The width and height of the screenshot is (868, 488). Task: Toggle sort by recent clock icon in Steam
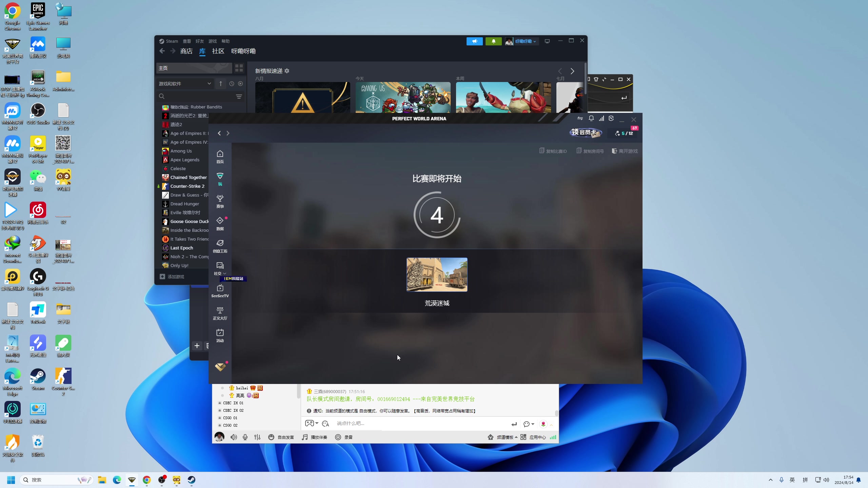click(x=232, y=84)
